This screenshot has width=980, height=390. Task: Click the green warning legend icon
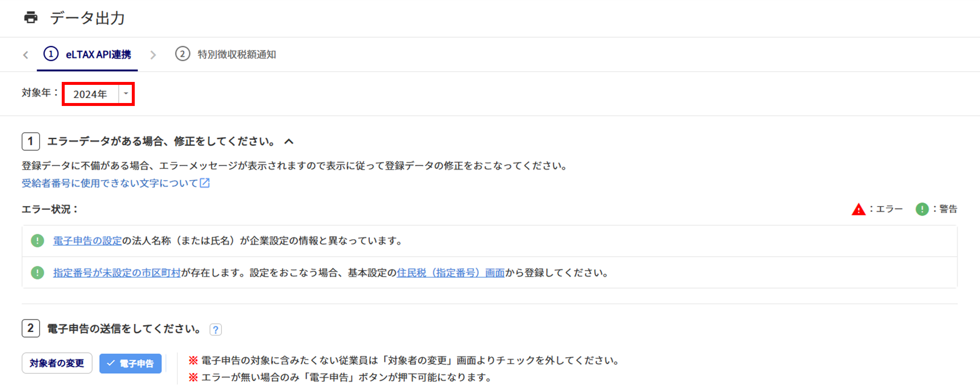[922, 209]
